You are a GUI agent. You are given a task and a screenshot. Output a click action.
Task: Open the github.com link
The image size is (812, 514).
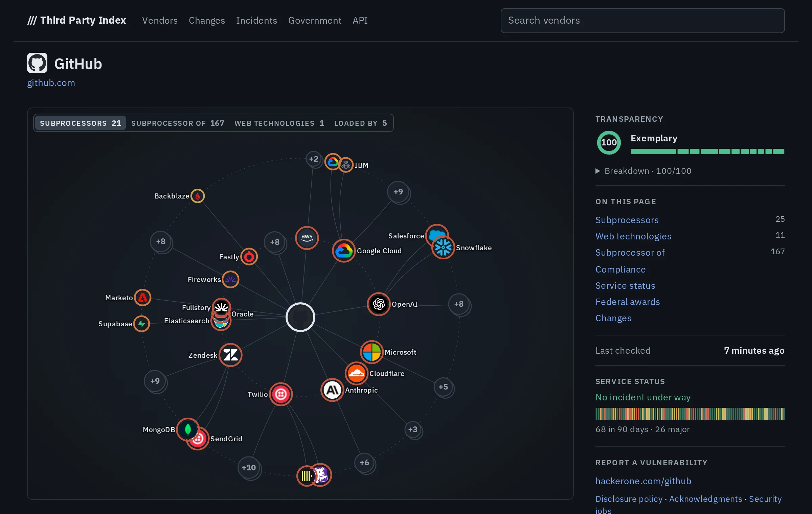pos(51,83)
